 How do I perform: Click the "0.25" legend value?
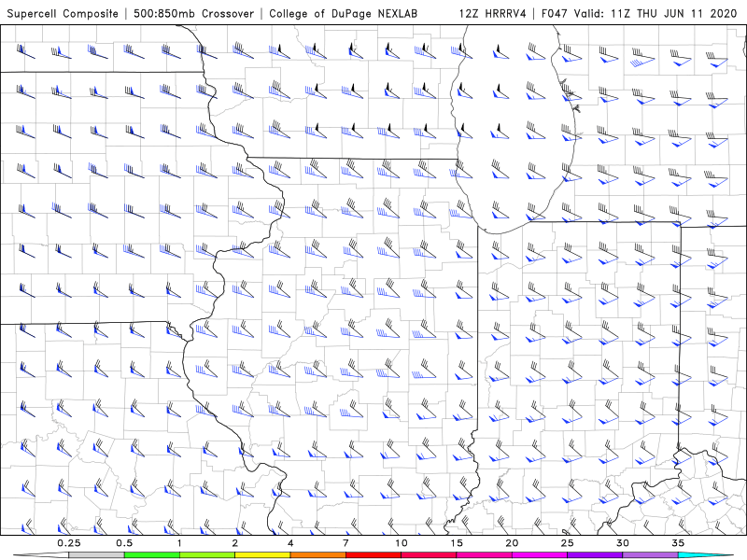click(68, 543)
